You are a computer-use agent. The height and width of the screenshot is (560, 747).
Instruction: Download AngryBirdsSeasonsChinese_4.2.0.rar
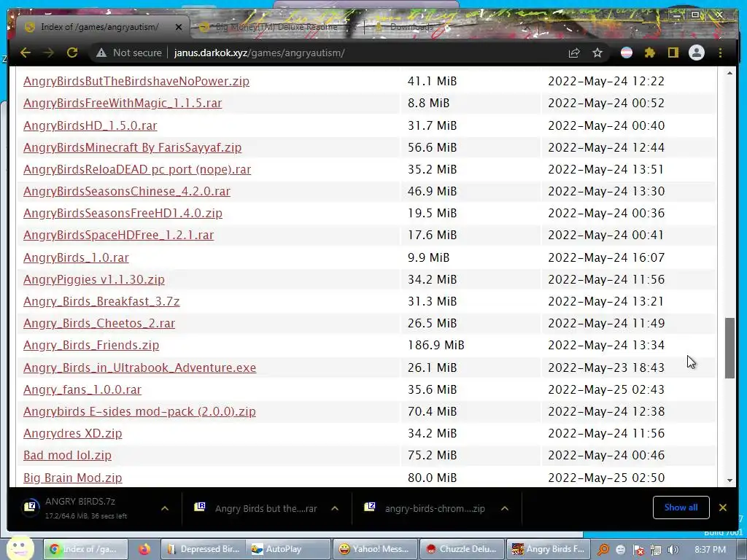click(127, 192)
